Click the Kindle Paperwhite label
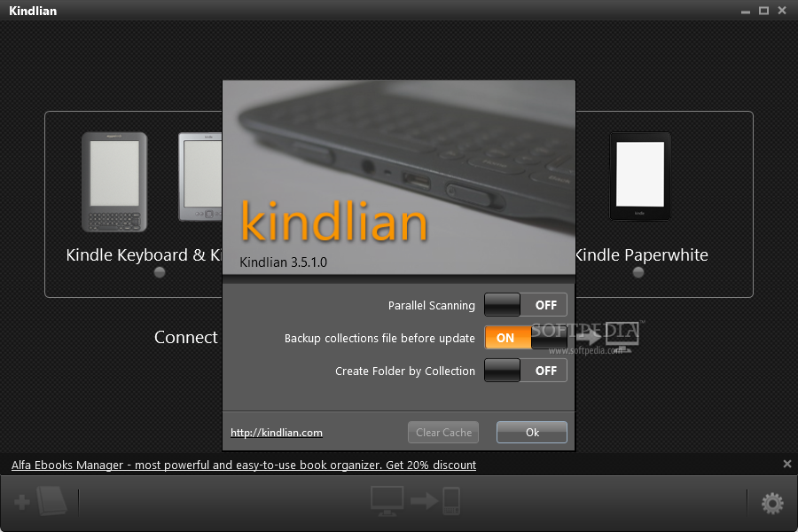This screenshot has height=532, width=798. pyautogui.click(x=642, y=255)
